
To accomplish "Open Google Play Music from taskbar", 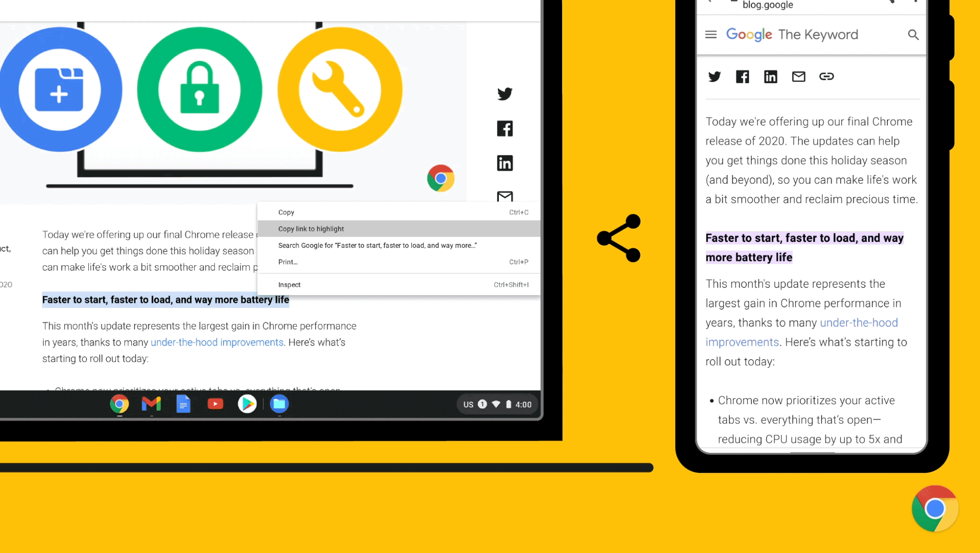I will click(x=247, y=404).
